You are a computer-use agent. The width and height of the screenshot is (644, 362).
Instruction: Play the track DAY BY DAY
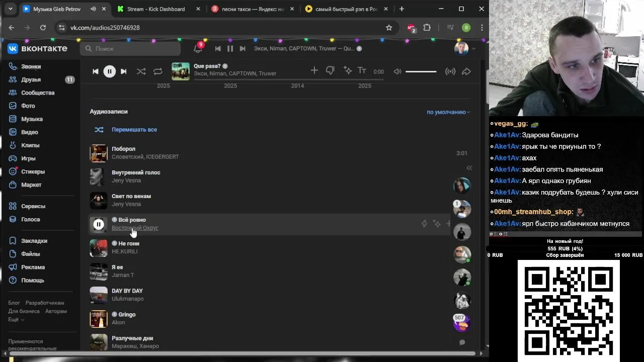[99, 295]
